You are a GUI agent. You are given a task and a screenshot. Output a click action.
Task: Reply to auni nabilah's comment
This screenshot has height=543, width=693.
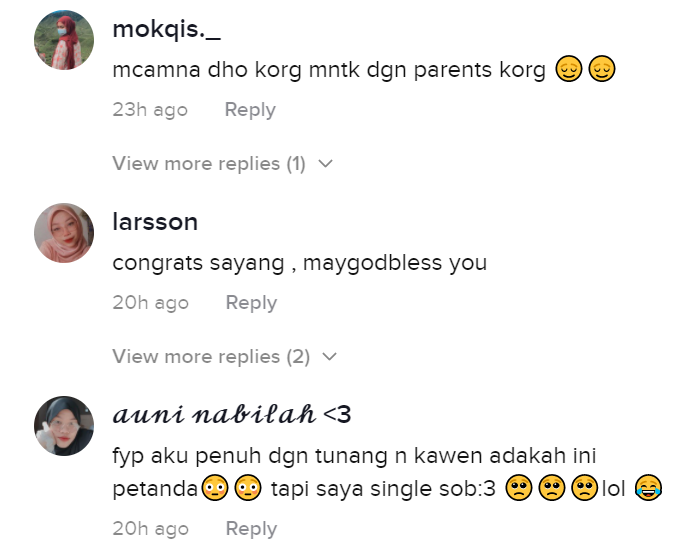[251, 529]
